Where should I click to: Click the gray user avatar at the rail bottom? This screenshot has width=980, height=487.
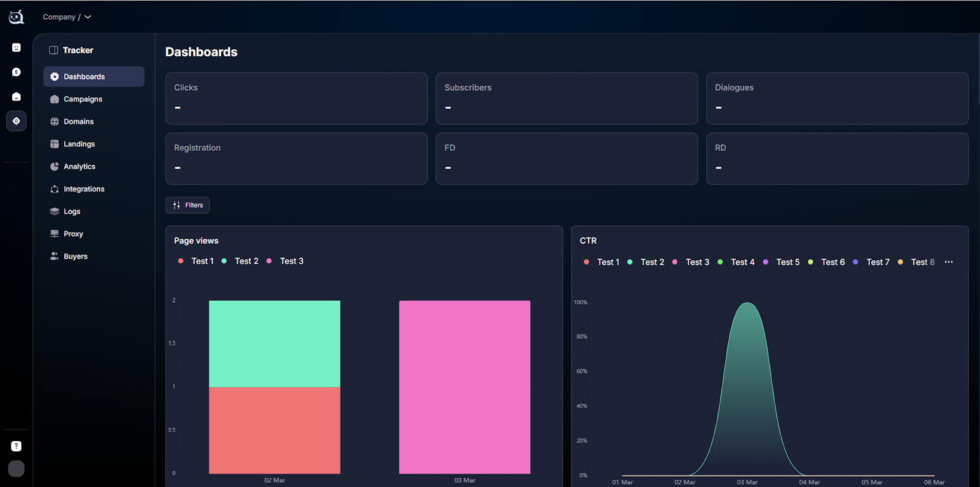click(17, 469)
